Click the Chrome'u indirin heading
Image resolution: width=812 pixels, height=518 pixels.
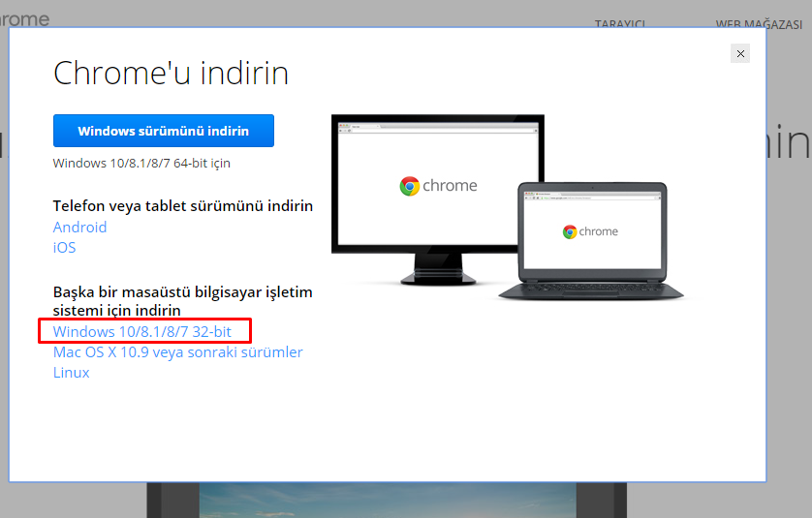(171, 73)
